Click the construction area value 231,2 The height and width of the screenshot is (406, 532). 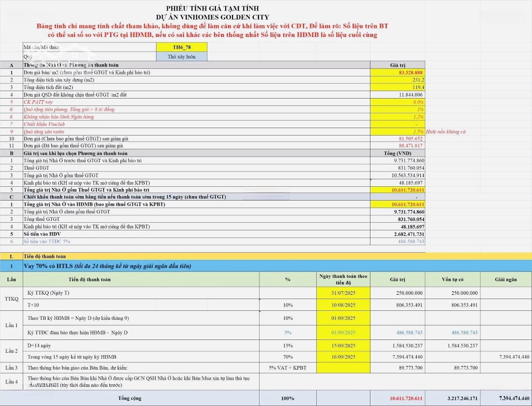pyautogui.click(x=397, y=79)
